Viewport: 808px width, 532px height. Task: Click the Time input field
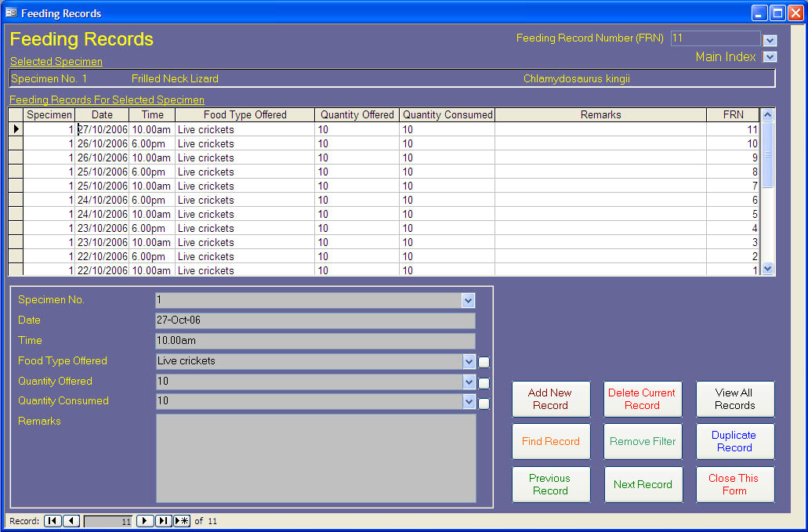point(315,340)
